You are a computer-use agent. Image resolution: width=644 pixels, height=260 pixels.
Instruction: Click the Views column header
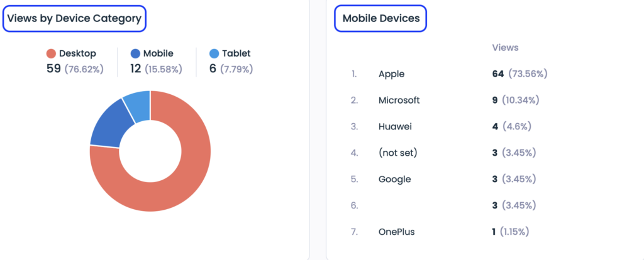[x=505, y=48]
